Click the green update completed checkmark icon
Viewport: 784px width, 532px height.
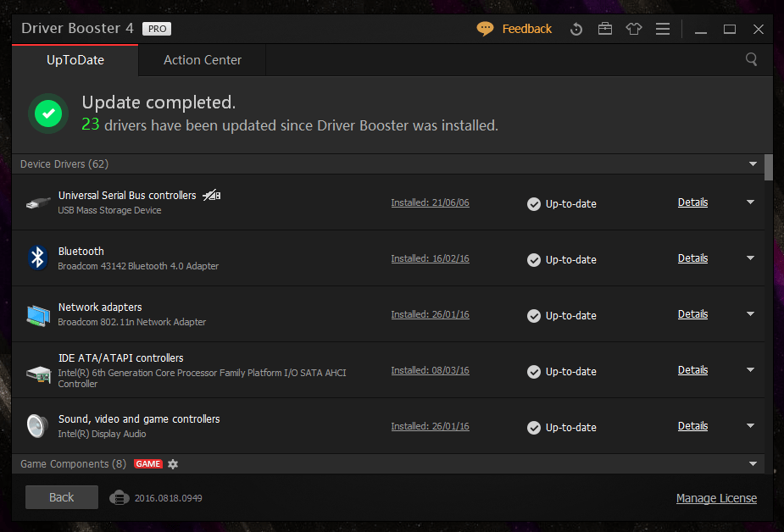48,114
